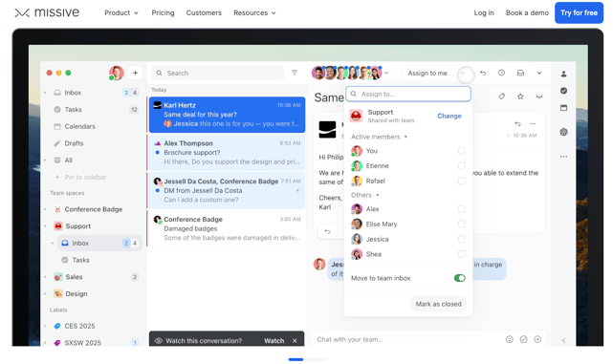Dismiss the watch conversation banner
This screenshot has width=613, height=364.
point(295,340)
